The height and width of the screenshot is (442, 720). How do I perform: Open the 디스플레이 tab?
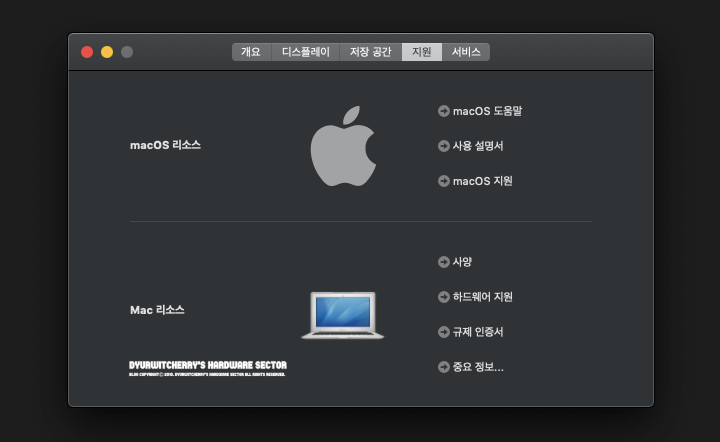point(305,52)
